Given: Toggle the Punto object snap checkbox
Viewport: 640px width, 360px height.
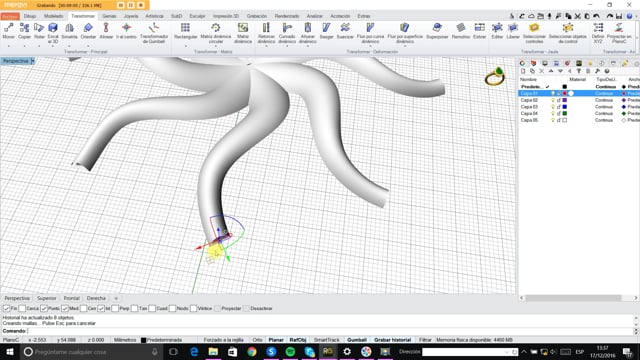Looking at the screenshot, I should (44, 309).
